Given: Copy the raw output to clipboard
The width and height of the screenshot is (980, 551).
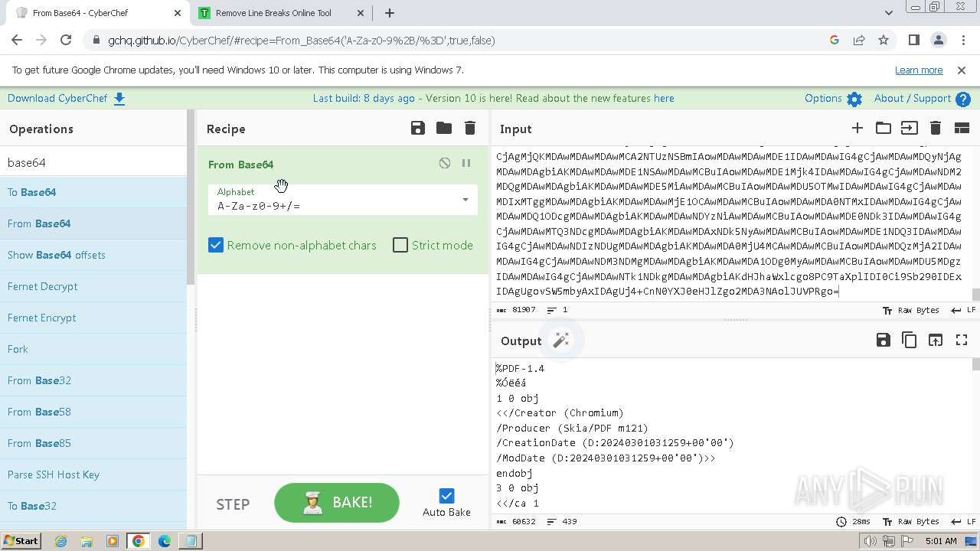Looking at the screenshot, I should click(x=910, y=341).
